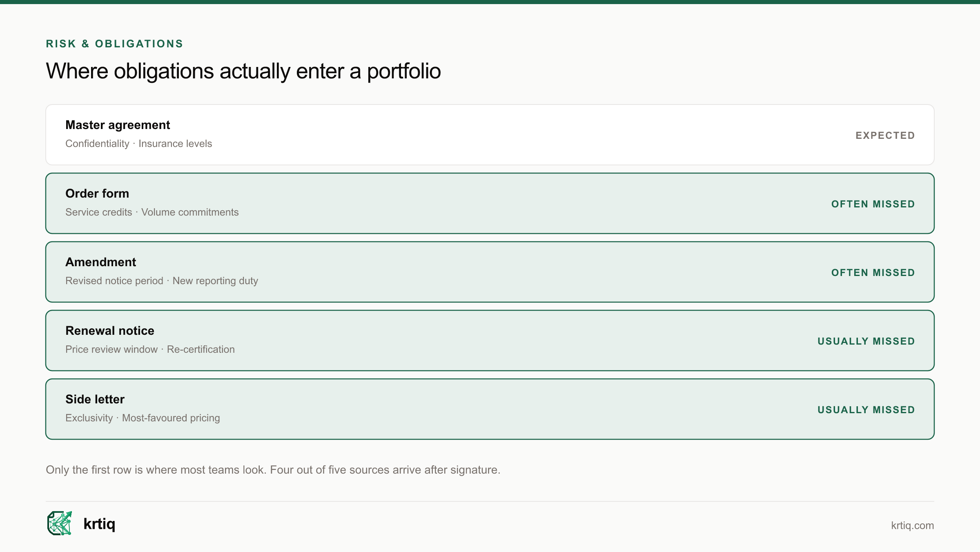Click Exclusivity · Most-favoured pricing text
This screenshot has width=980, height=552.
click(143, 418)
